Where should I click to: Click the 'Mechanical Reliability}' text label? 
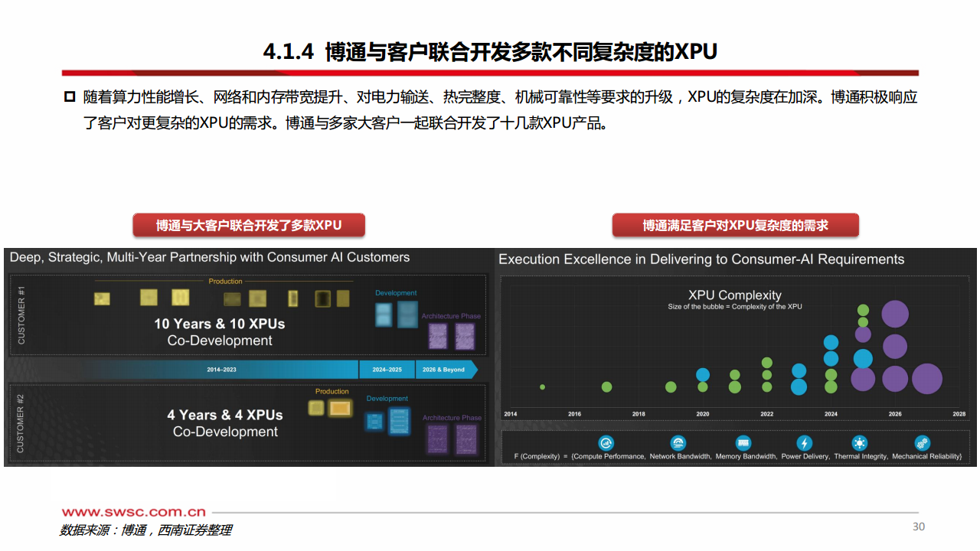(x=926, y=456)
